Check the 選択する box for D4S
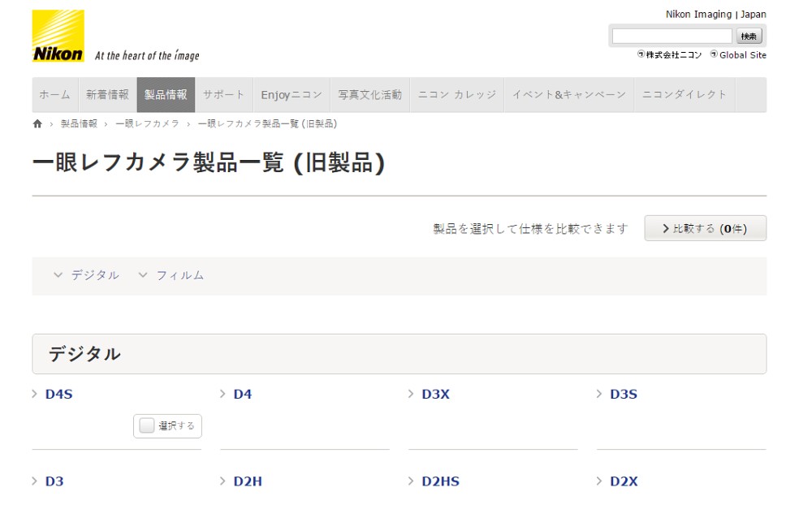Screen dimensions: 812x518 click(147, 425)
